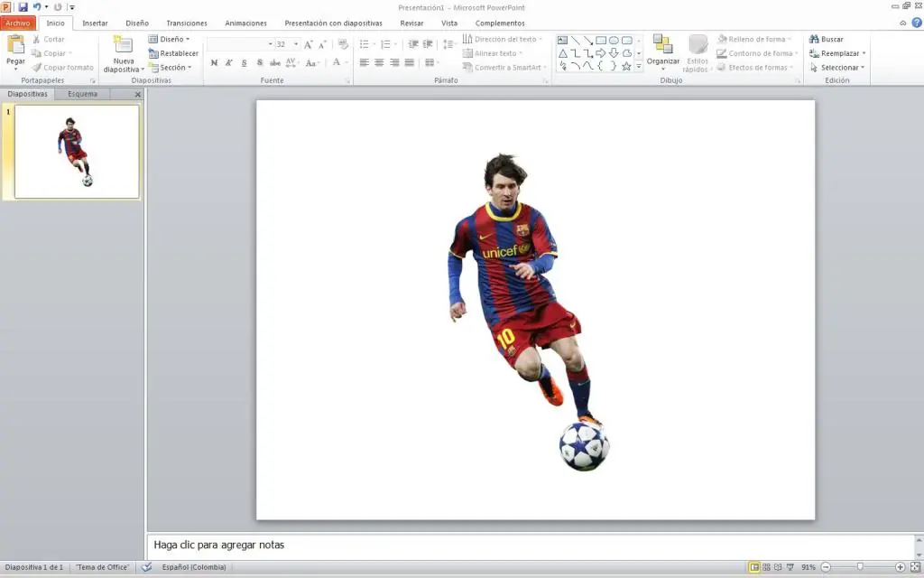Open Presentación con diapositivas tab
This screenshot has width=924, height=578.
coord(334,23)
